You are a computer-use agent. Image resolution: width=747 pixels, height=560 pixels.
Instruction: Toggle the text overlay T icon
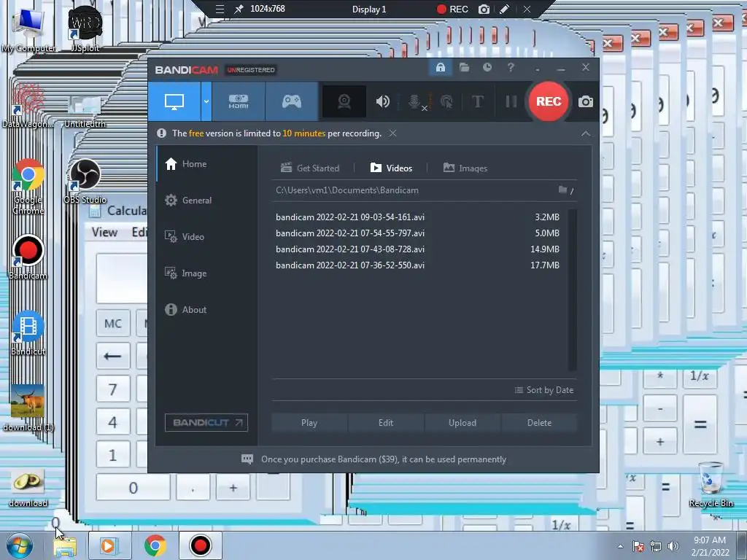[477, 101]
